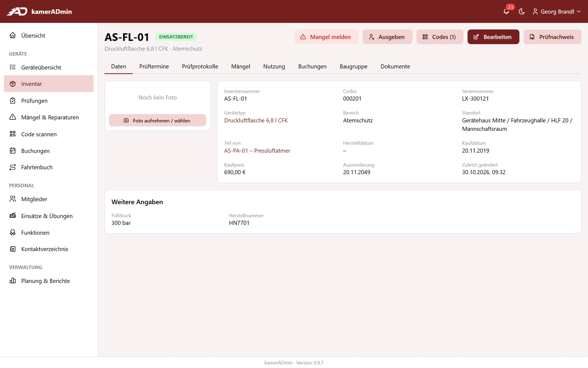
Task: Switch to the Prüfprotokolle tab
Action: point(200,67)
